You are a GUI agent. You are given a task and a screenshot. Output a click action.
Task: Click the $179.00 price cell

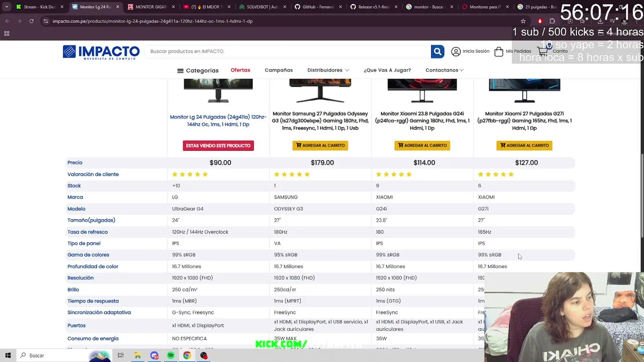click(x=322, y=162)
